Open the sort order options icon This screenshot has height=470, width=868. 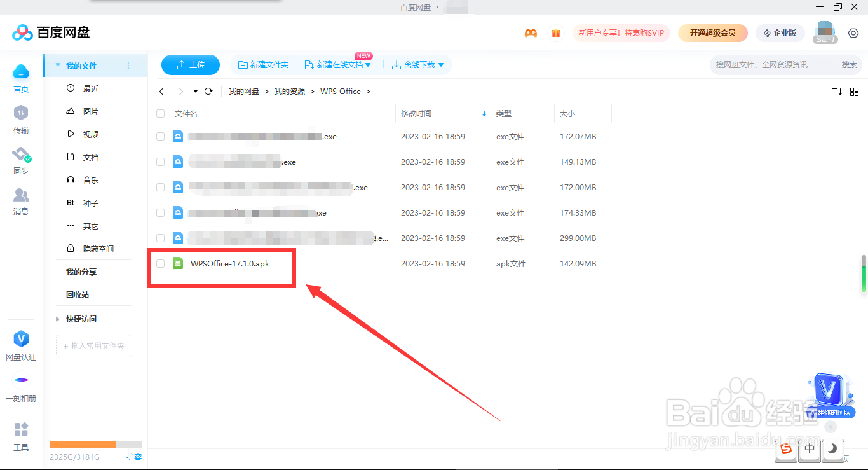pyautogui.click(x=837, y=92)
